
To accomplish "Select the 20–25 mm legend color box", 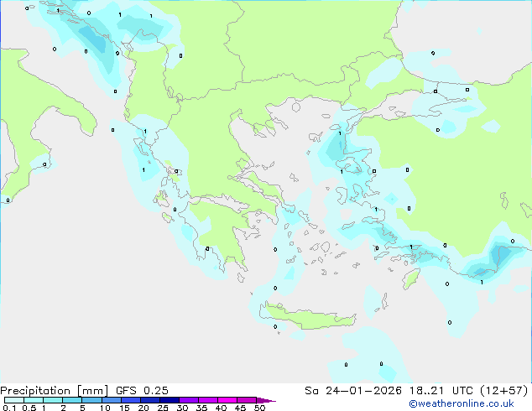I will pyautogui.click(x=149, y=400).
